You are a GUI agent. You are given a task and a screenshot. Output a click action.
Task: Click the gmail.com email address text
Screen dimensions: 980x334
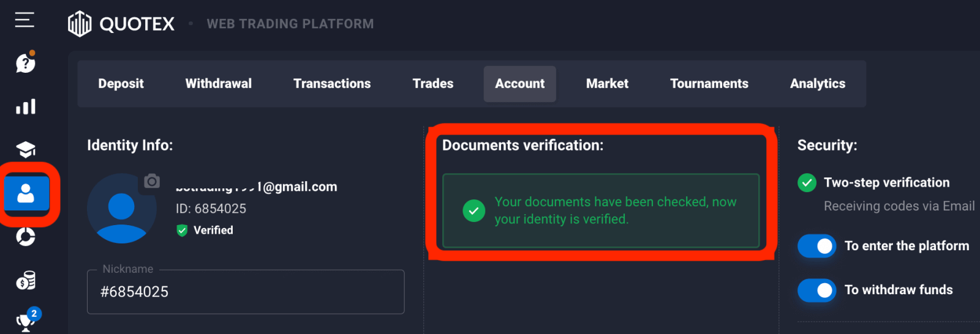(257, 187)
